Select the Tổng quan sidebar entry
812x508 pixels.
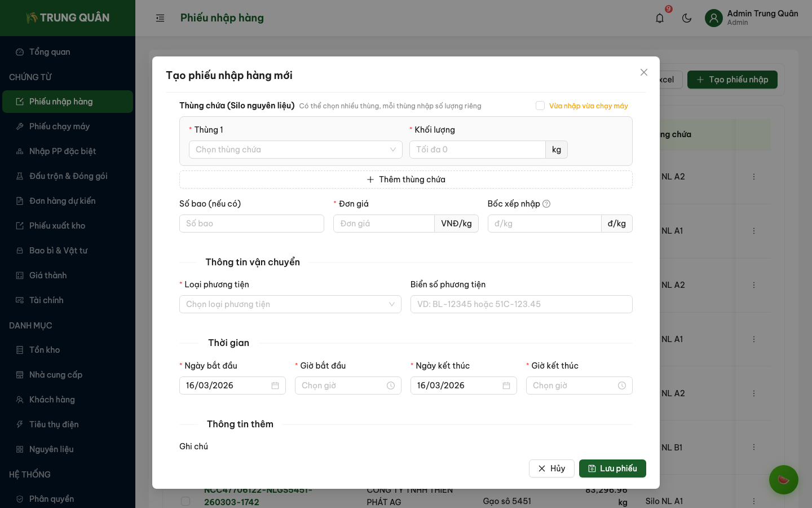tap(48, 52)
